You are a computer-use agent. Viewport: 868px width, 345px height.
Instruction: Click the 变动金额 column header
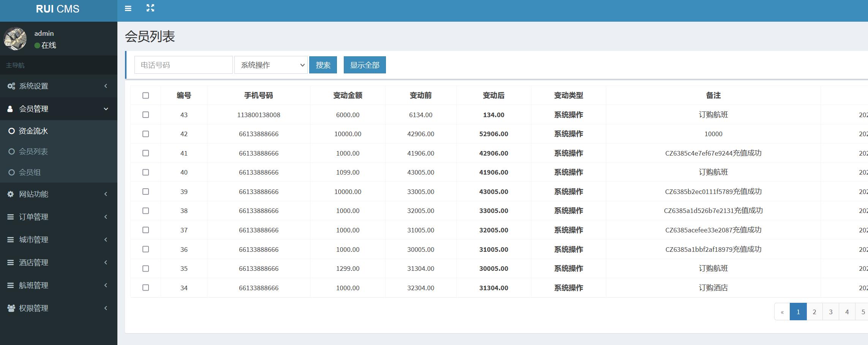(x=348, y=95)
